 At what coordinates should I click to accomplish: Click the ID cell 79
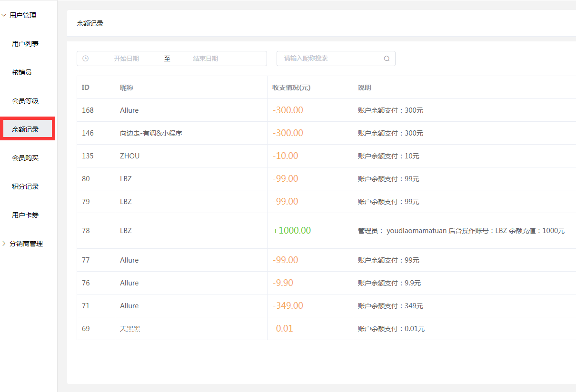coord(86,202)
